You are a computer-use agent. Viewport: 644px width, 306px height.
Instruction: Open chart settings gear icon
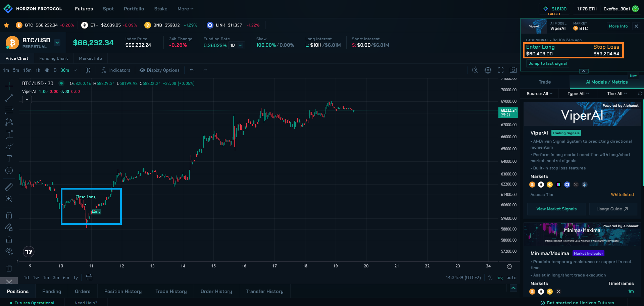point(488,70)
